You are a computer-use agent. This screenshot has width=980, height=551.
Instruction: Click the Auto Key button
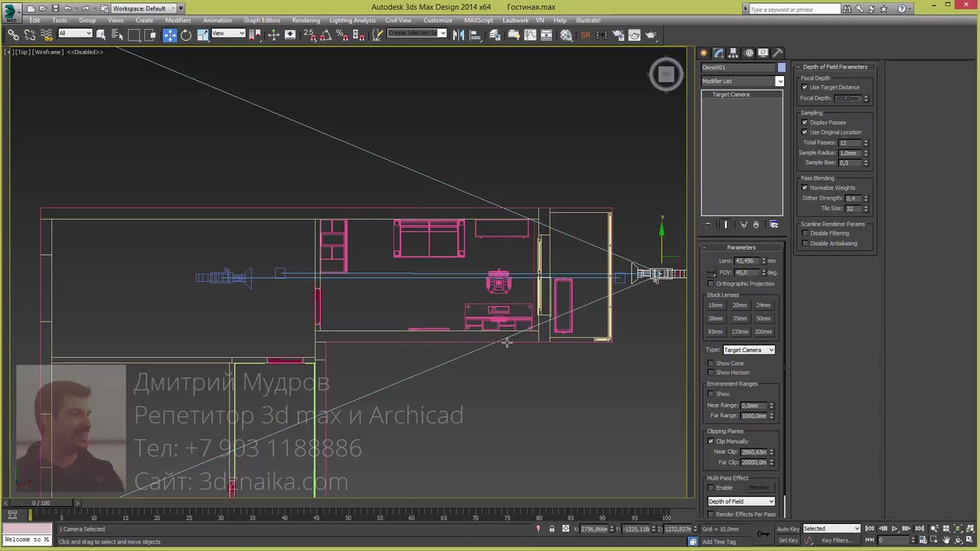click(x=788, y=529)
